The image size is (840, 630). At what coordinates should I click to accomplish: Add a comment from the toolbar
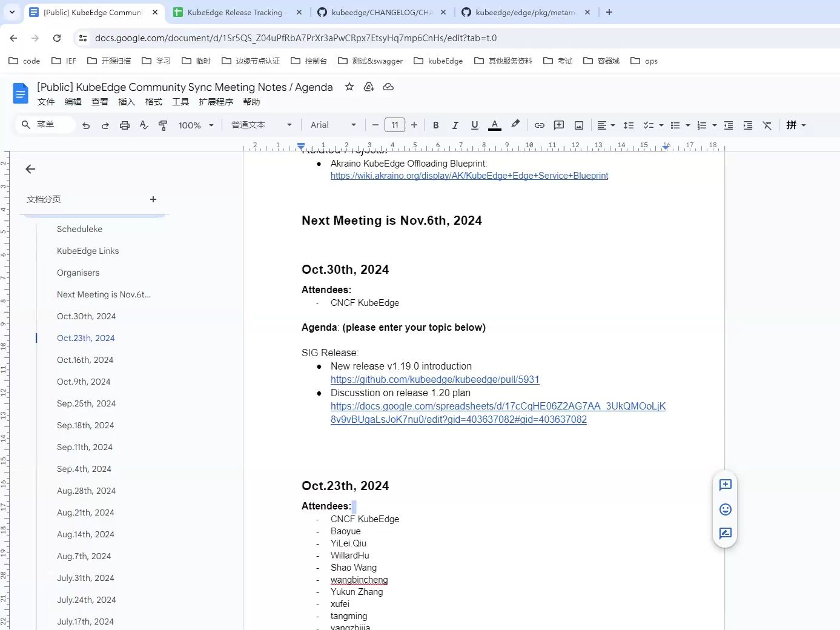(x=559, y=125)
